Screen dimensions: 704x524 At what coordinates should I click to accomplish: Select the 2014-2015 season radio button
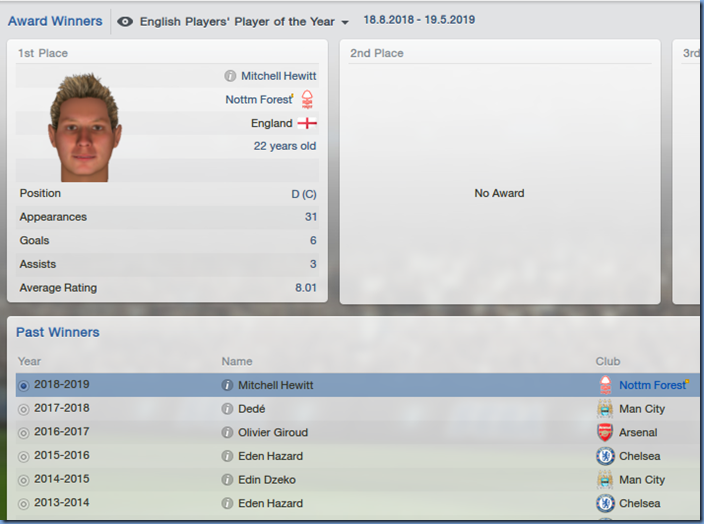click(x=23, y=480)
